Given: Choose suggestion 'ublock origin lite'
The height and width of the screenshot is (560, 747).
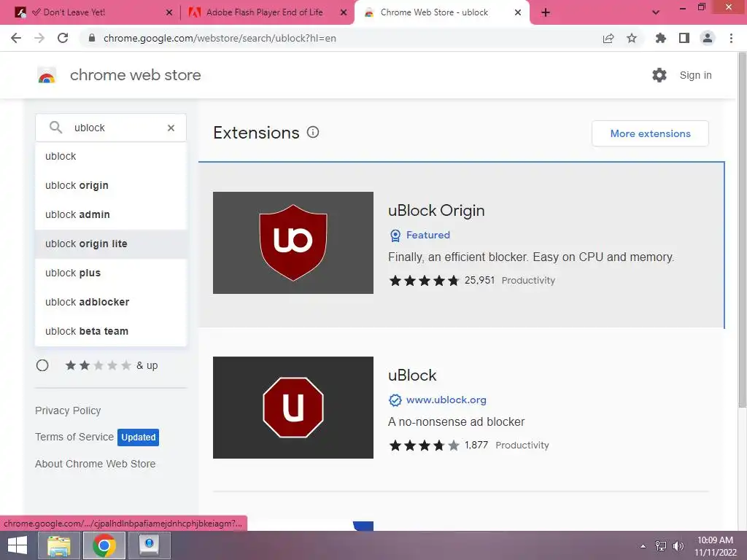Looking at the screenshot, I should [111, 244].
